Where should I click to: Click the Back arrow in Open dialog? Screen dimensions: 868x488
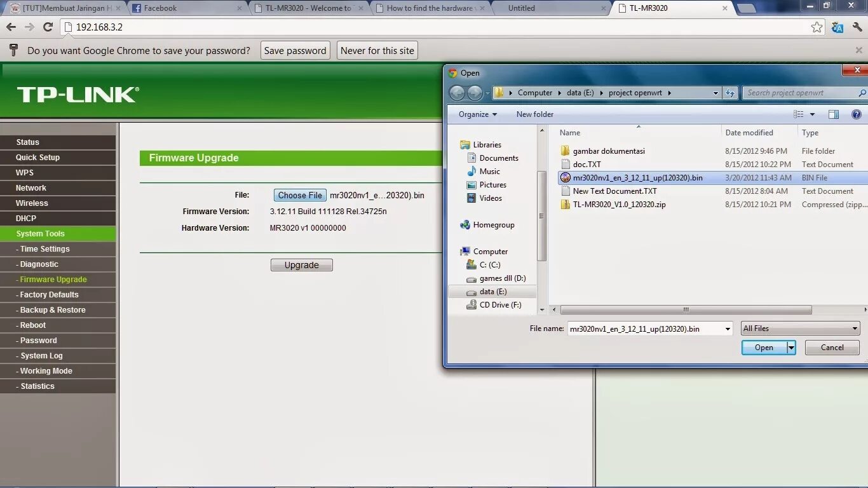457,93
